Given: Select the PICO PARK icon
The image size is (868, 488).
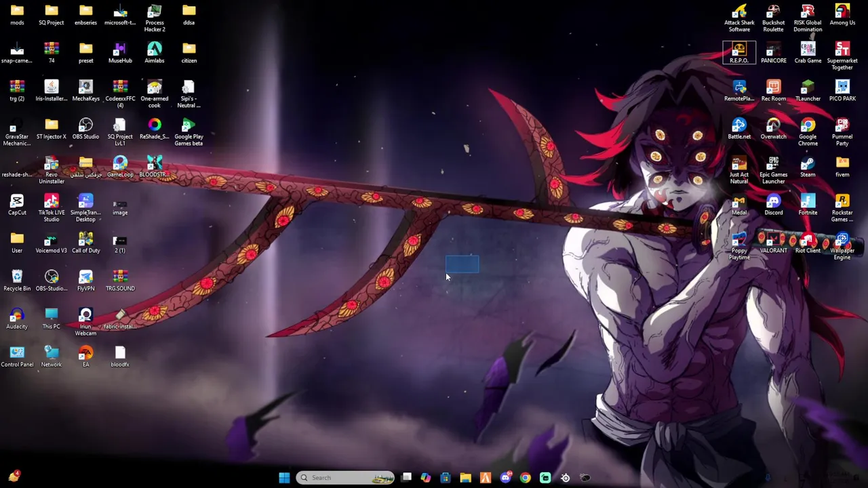Looking at the screenshot, I should pyautogui.click(x=842, y=90).
